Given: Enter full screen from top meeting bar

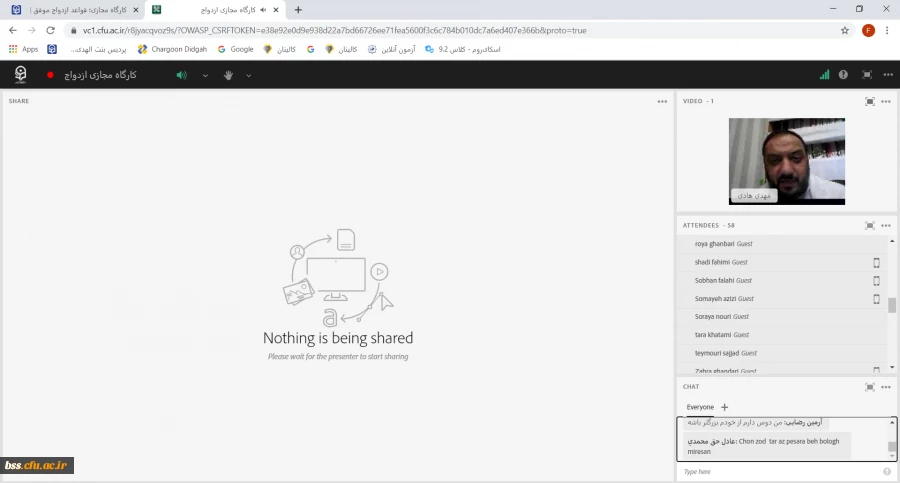Looking at the screenshot, I should 866,75.
